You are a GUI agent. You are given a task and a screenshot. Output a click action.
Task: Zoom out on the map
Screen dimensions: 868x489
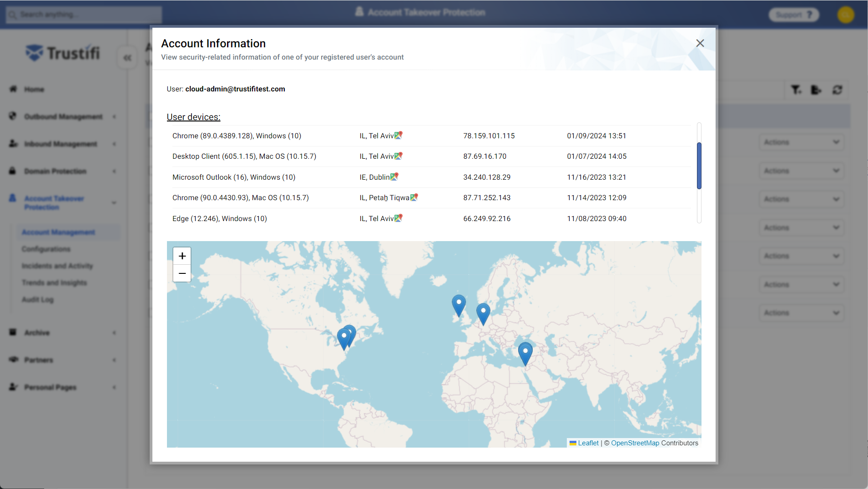(182, 273)
